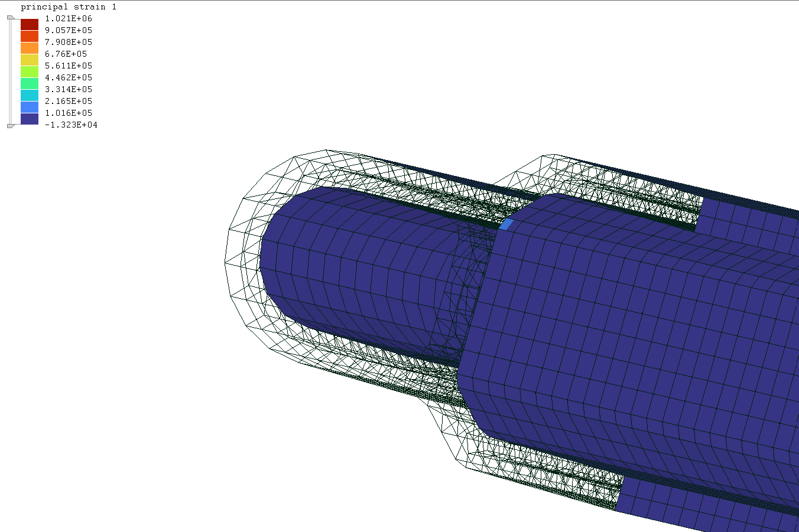
Task: Click the 2.165E+05 legend value
Action: click(x=69, y=101)
